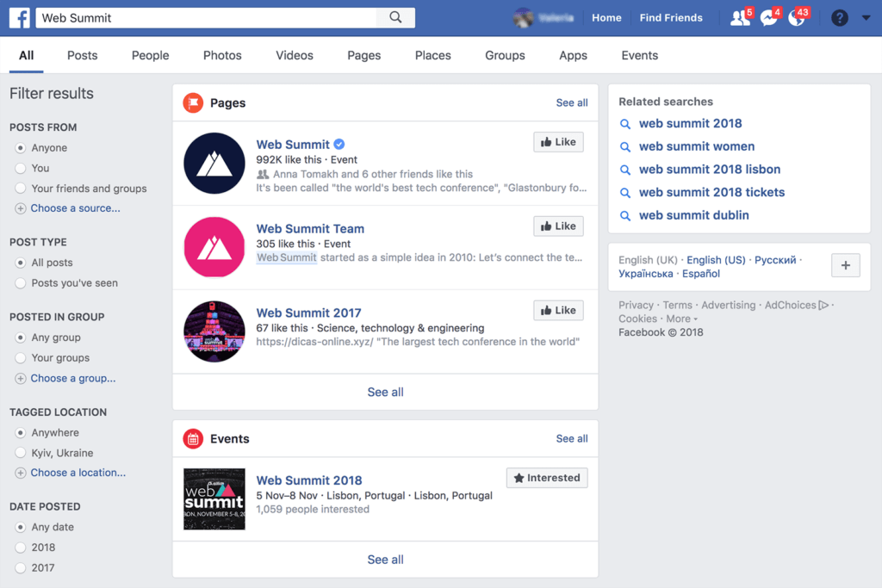
Task: Select Your friends and groups option
Action: [21, 189]
